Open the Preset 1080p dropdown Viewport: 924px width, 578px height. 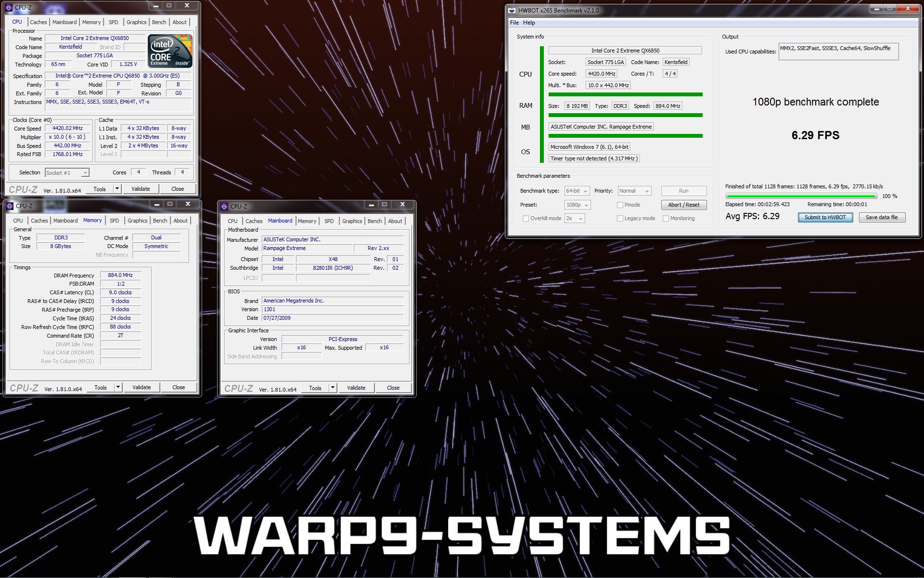tap(577, 205)
